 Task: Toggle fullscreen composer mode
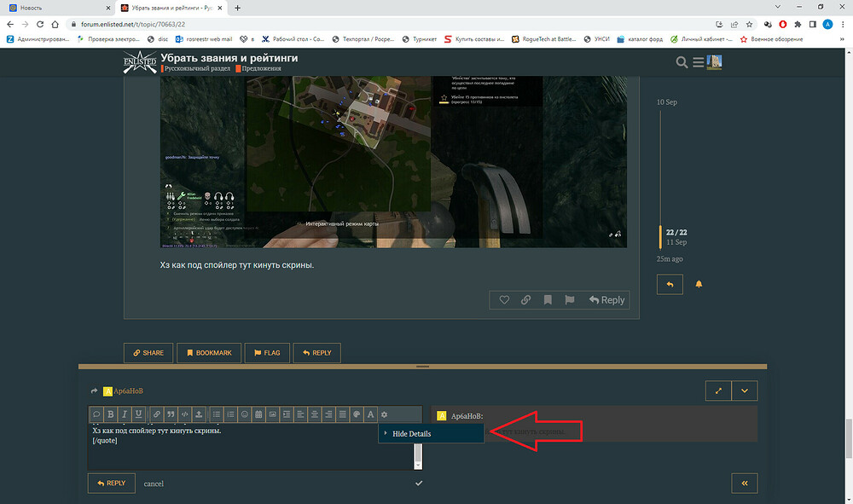point(718,391)
